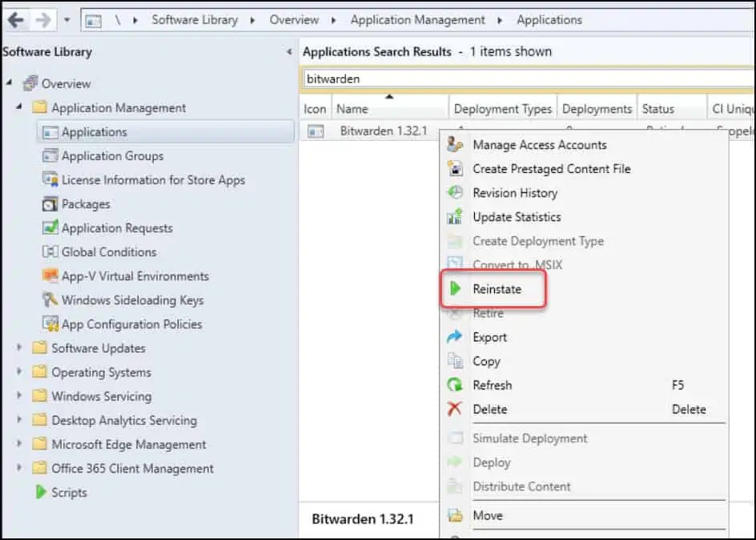Screen dimensions: 756x540
Task: Select Application Requests in the sidebar
Action: (118, 228)
